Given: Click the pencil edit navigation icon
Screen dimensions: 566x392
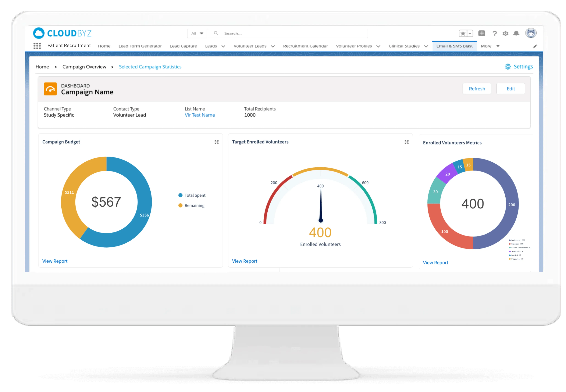Looking at the screenshot, I should click(x=535, y=46).
